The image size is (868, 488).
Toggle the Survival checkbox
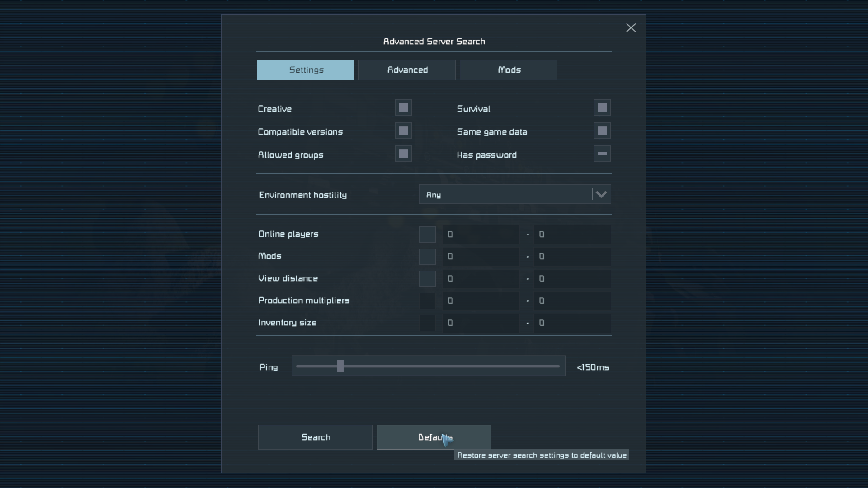(602, 108)
